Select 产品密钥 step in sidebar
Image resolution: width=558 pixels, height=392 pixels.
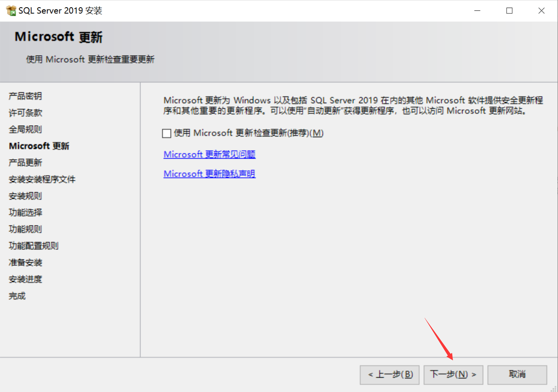click(25, 96)
